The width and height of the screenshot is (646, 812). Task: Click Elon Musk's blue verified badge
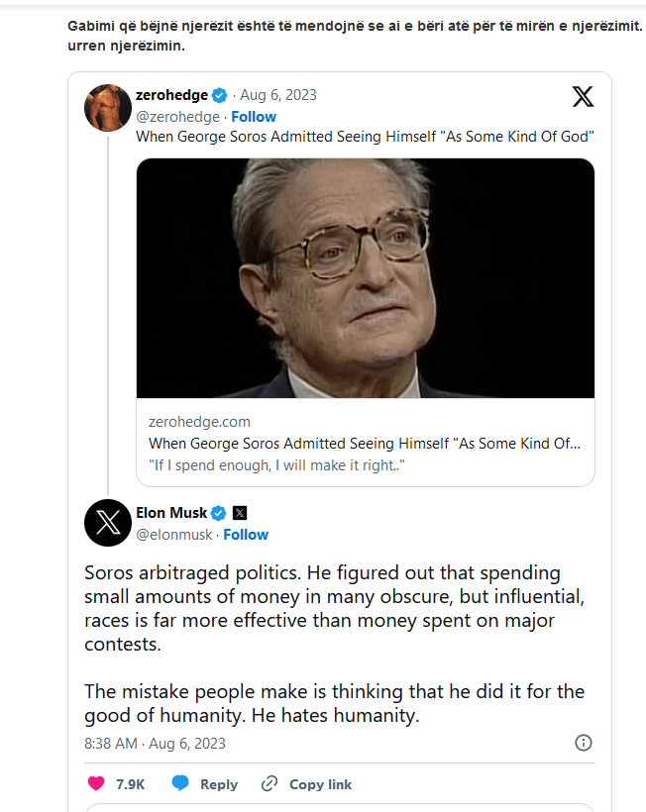(220, 513)
